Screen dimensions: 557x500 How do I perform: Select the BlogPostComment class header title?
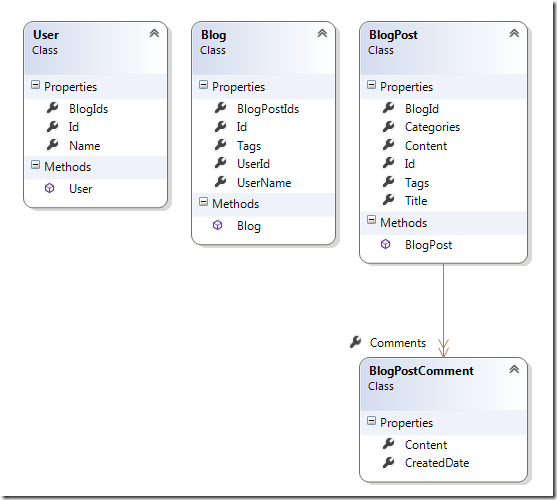(421, 371)
